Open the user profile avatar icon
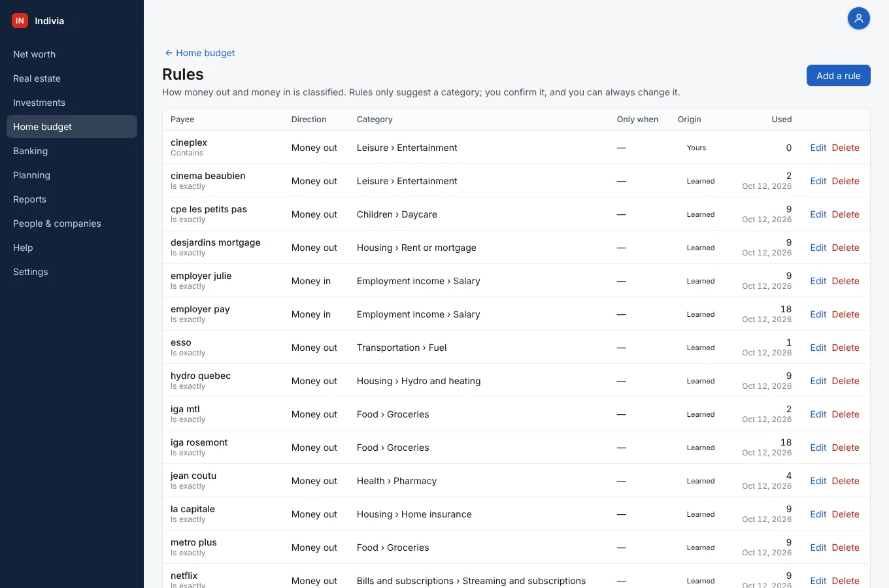The height and width of the screenshot is (588, 889). 859,18
